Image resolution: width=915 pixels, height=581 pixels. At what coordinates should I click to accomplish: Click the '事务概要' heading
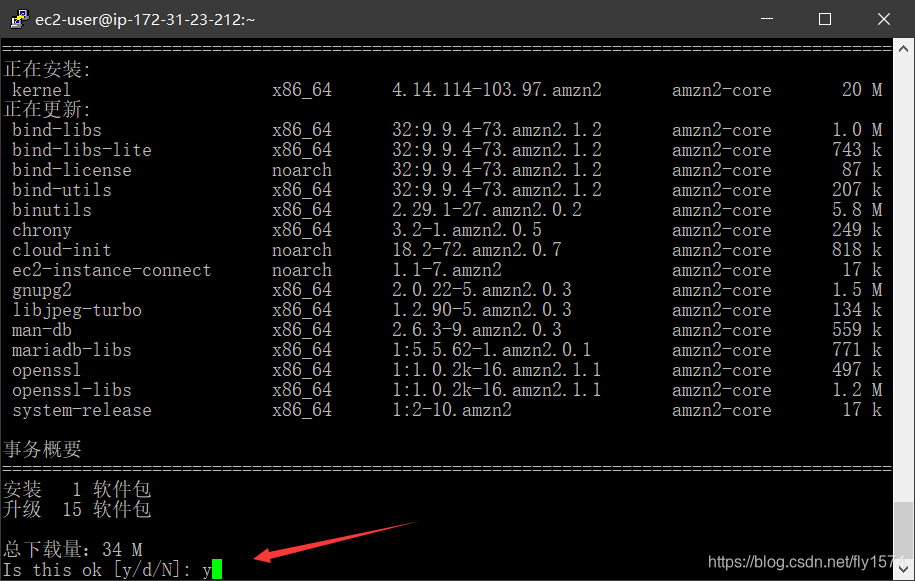pos(42,449)
